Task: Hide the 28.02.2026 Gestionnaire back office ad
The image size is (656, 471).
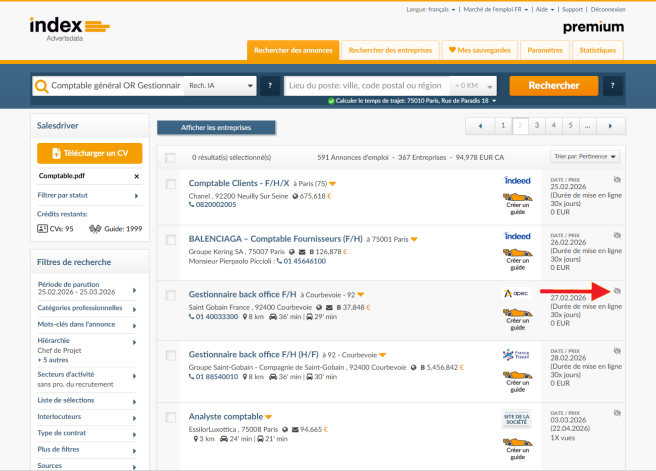Action: pyautogui.click(x=617, y=351)
